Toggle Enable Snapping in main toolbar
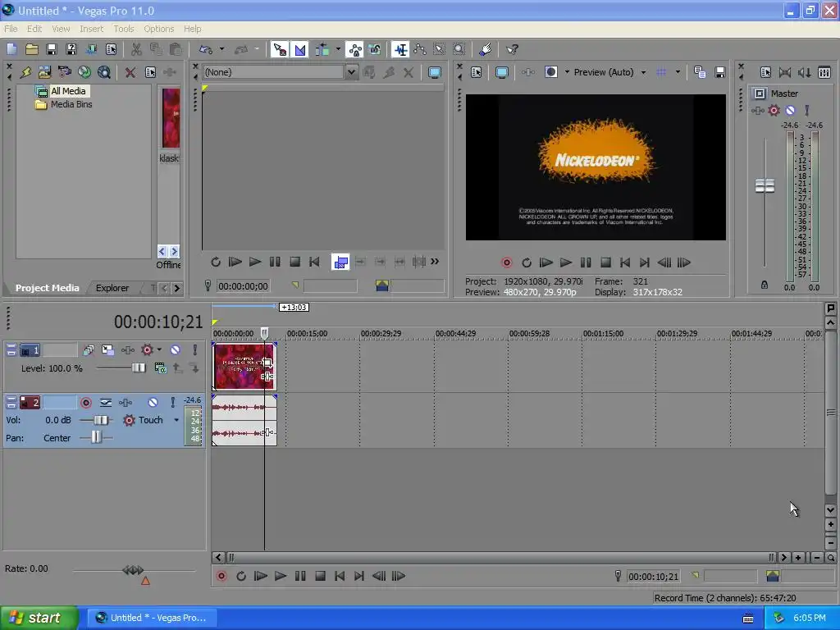This screenshot has height=630, width=840. [x=280, y=49]
